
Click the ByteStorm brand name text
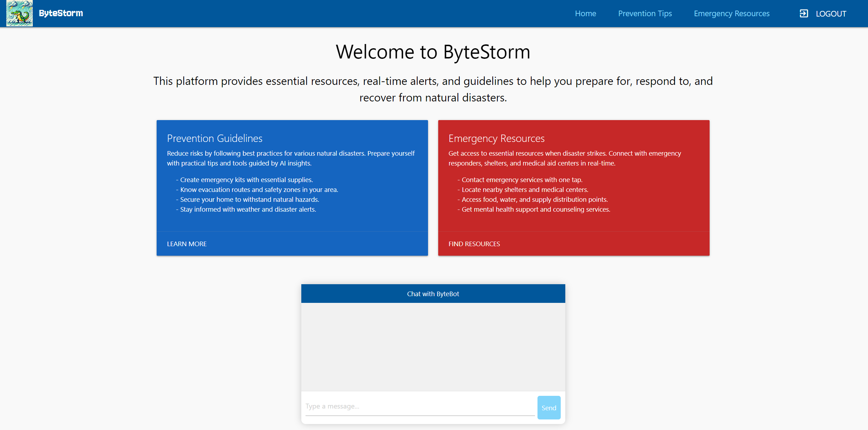(x=61, y=13)
